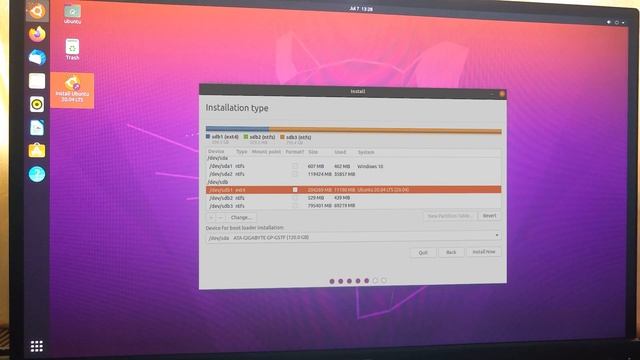The image size is (640, 360).
Task: Click the Device column header
Action: click(216, 151)
